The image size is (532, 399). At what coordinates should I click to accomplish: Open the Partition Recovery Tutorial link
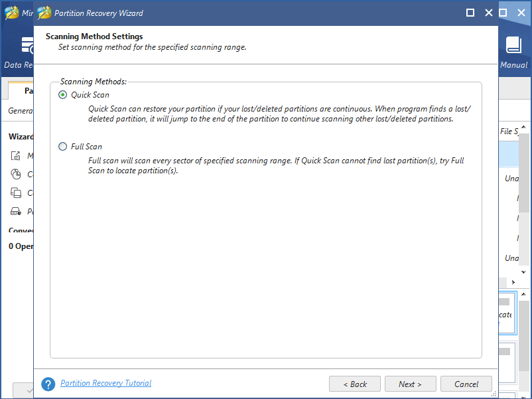tap(106, 383)
